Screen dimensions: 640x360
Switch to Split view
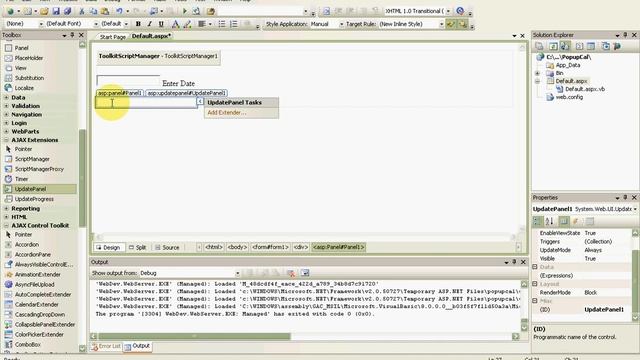pyautogui.click(x=137, y=247)
